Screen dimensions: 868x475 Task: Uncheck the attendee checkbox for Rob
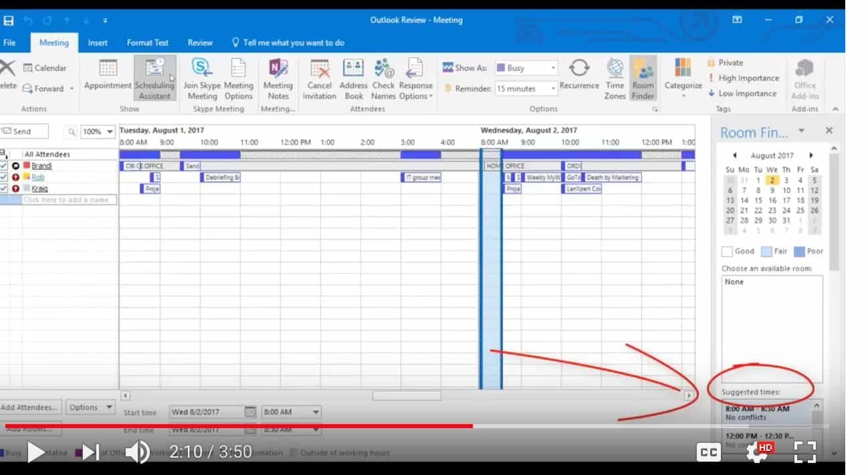click(4, 177)
